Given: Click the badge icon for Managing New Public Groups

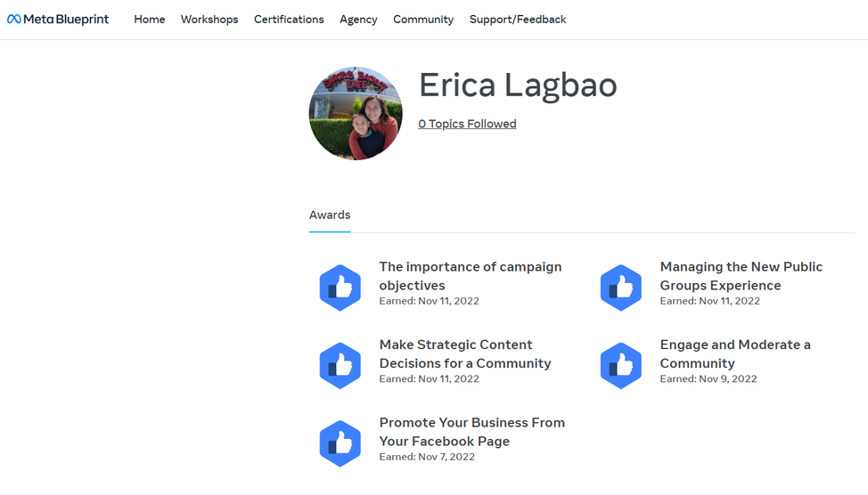Looking at the screenshot, I should 620,288.
